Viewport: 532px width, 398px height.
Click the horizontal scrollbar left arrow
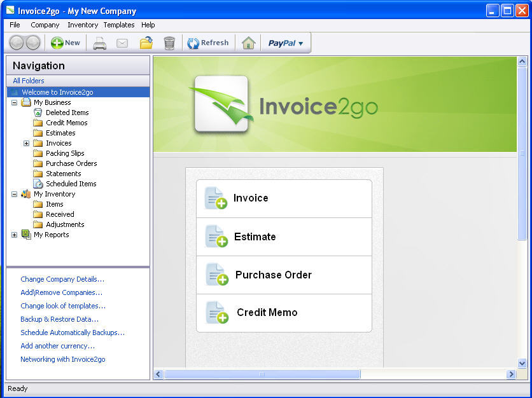pyautogui.click(x=158, y=374)
